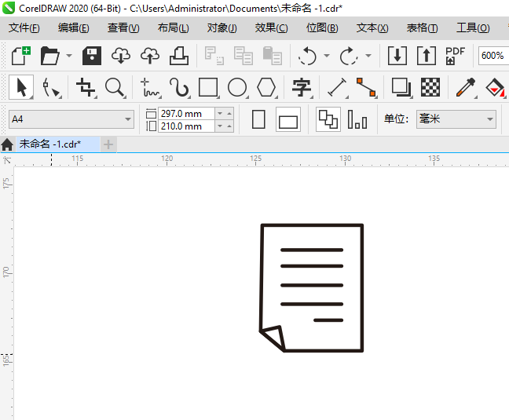Decrease the page height with down stepper
Viewport: 509px width, 420px height.
(x=220, y=126)
